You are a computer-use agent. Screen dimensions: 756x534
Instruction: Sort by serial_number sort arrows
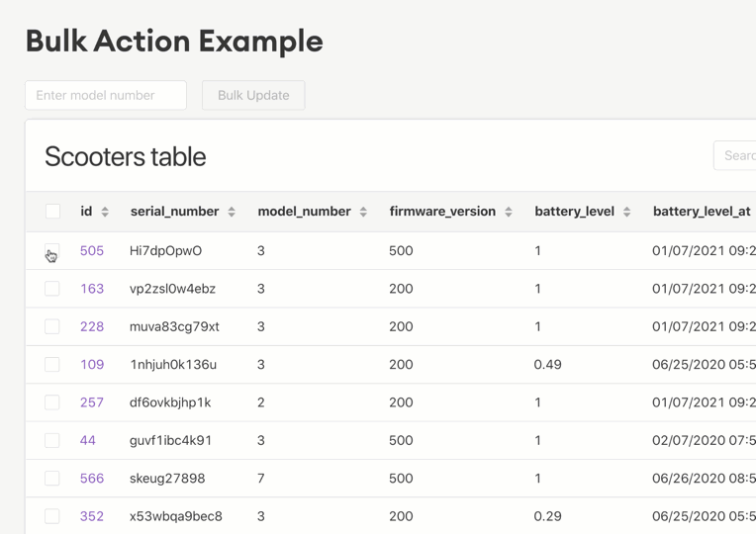232,212
